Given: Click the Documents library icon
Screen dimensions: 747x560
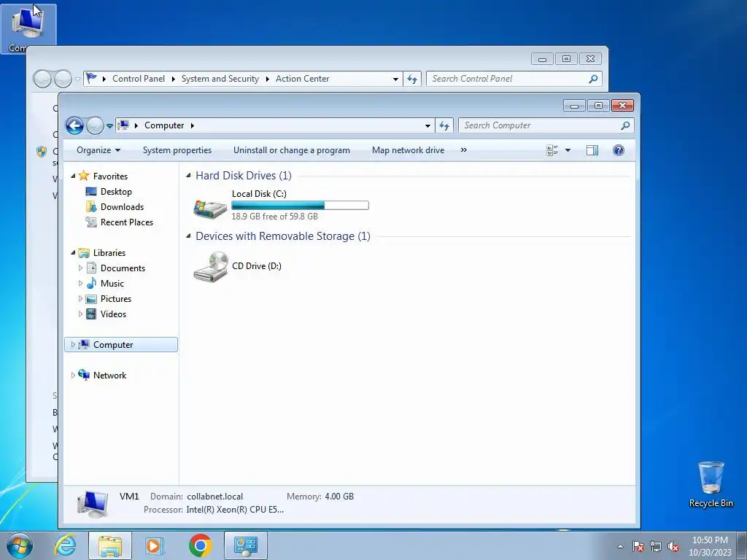Looking at the screenshot, I should point(91,268).
